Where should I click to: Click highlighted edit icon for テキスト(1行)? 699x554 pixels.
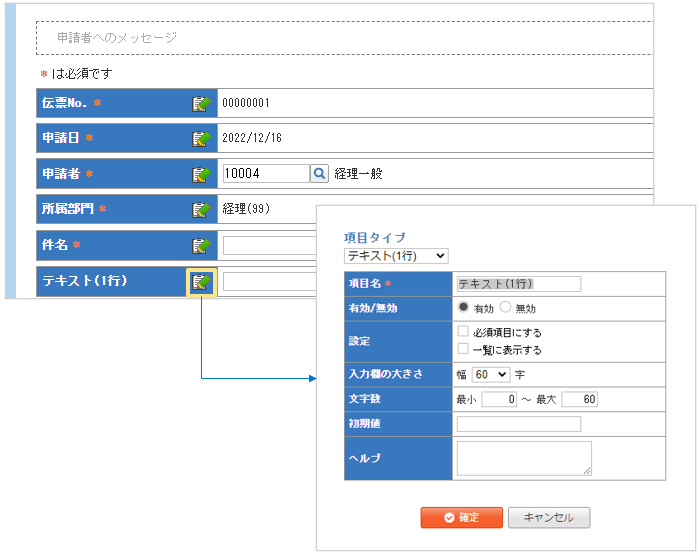pyautogui.click(x=201, y=282)
